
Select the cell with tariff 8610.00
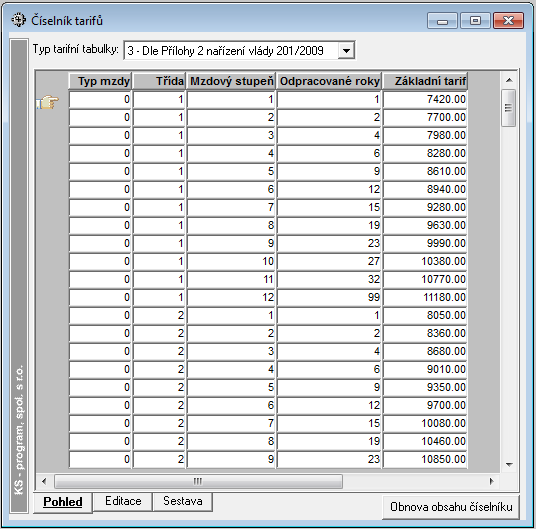coord(425,172)
